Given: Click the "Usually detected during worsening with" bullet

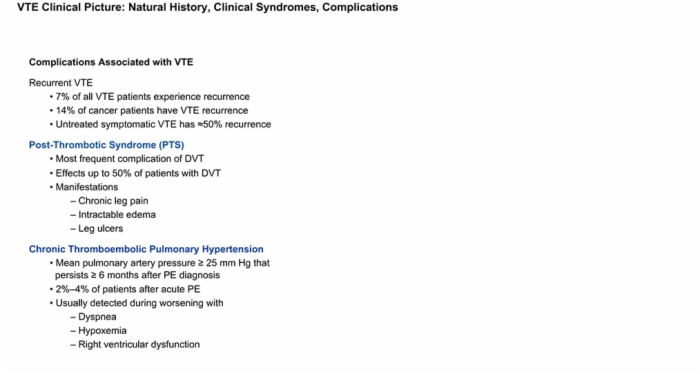Looking at the screenshot, I should point(137,303).
